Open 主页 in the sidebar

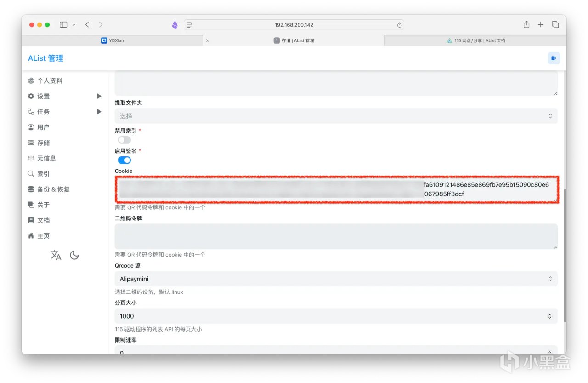pos(43,236)
